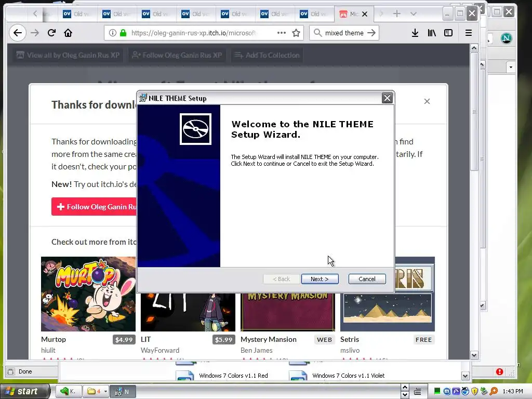The height and width of the screenshot is (399, 532).
Task: Click the Murtop title link
Action: [x=54, y=339]
